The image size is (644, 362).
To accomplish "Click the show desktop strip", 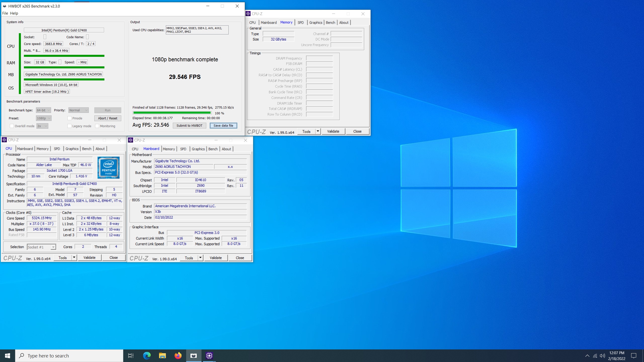I will coord(643,356).
